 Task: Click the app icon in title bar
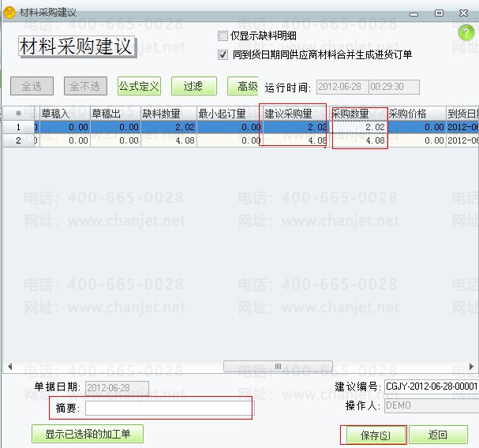tap(9, 13)
